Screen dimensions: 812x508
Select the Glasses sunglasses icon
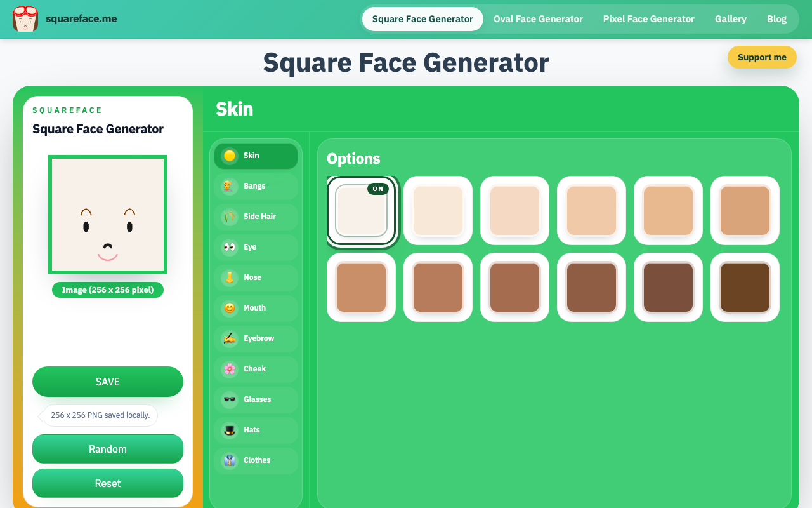[x=230, y=399]
